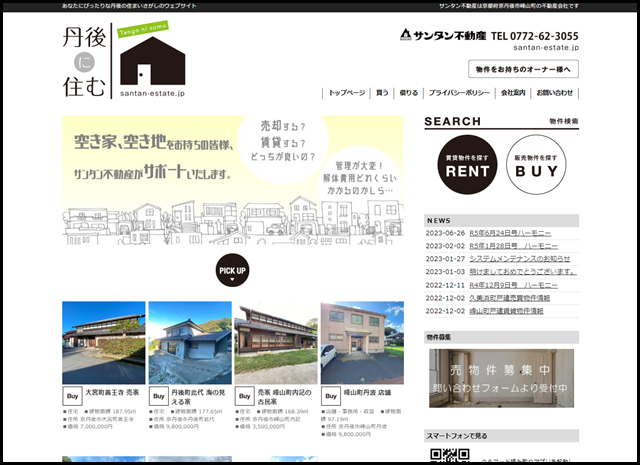Screen dimensions: 640x465
Task: Click 物件をお持ちのオーナー様へ button
Action: click(523, 69)
